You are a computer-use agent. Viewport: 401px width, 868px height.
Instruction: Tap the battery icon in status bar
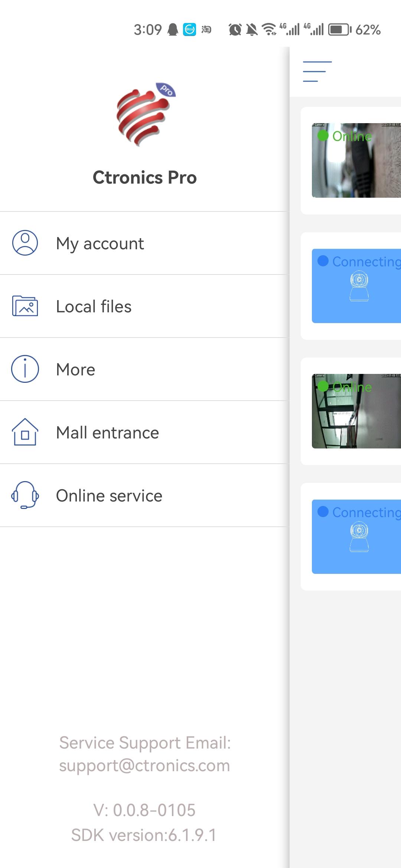click(340, 30)
